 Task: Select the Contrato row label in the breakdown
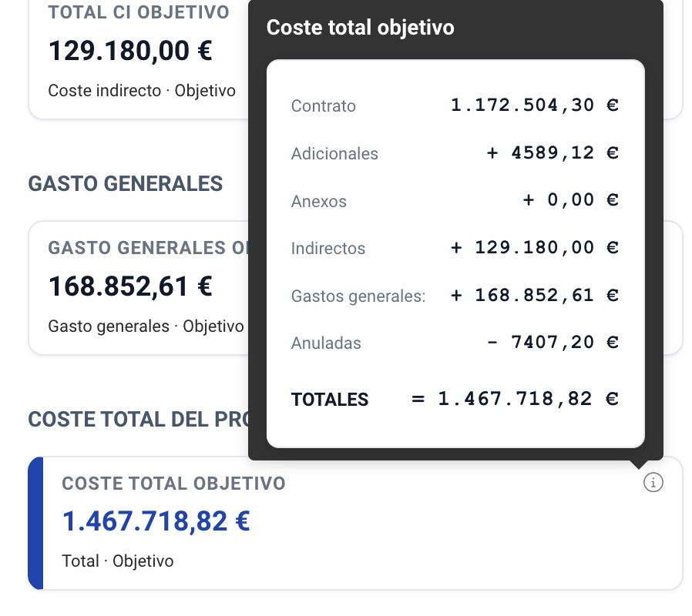pos(323,106)
